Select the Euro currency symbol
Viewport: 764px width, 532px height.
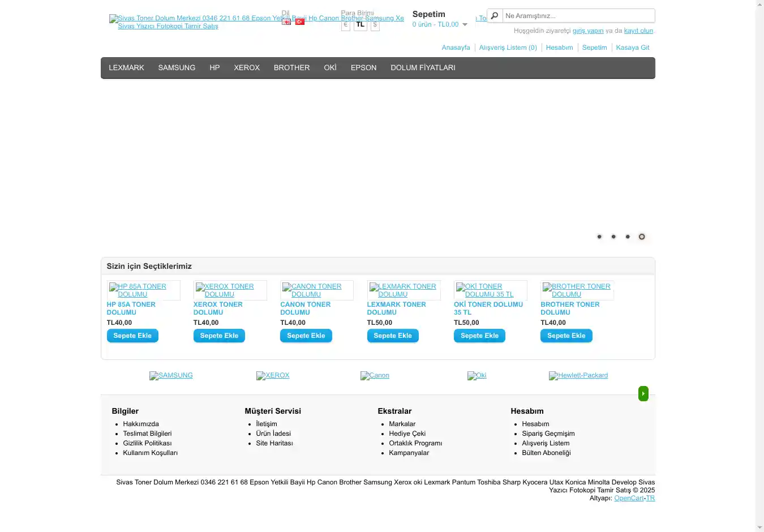(346, 25)
